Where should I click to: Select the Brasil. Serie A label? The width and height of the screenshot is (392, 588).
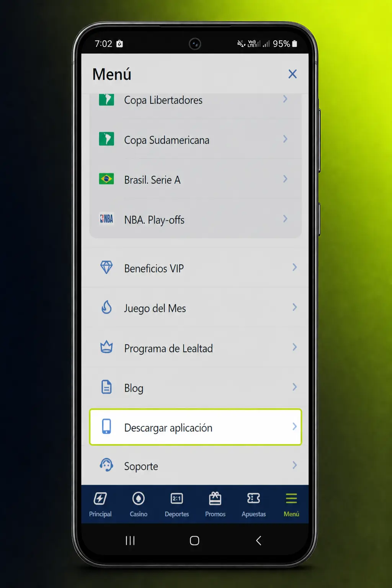[152, 180]
